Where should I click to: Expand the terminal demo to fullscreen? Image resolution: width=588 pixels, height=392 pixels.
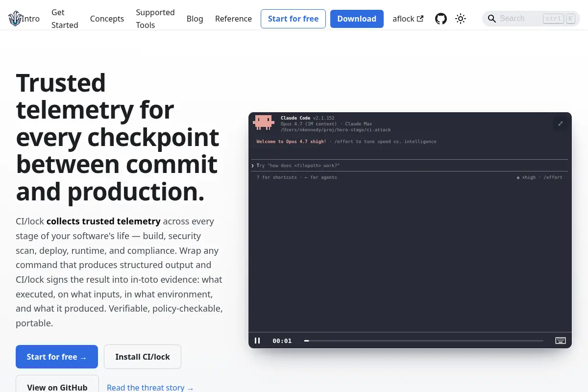561,123
